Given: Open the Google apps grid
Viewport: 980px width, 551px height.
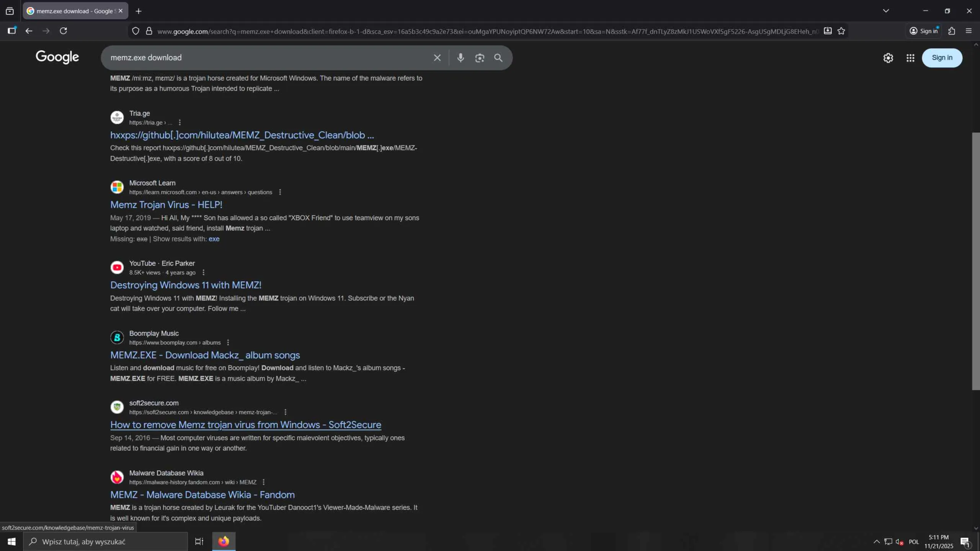Looking at the screenshot, I should [910, 58].
